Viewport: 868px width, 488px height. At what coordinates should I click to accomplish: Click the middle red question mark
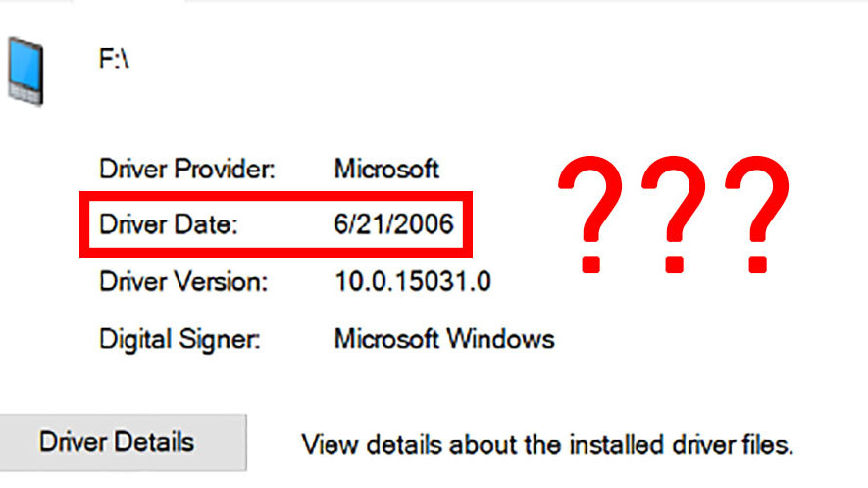point(673,218)
